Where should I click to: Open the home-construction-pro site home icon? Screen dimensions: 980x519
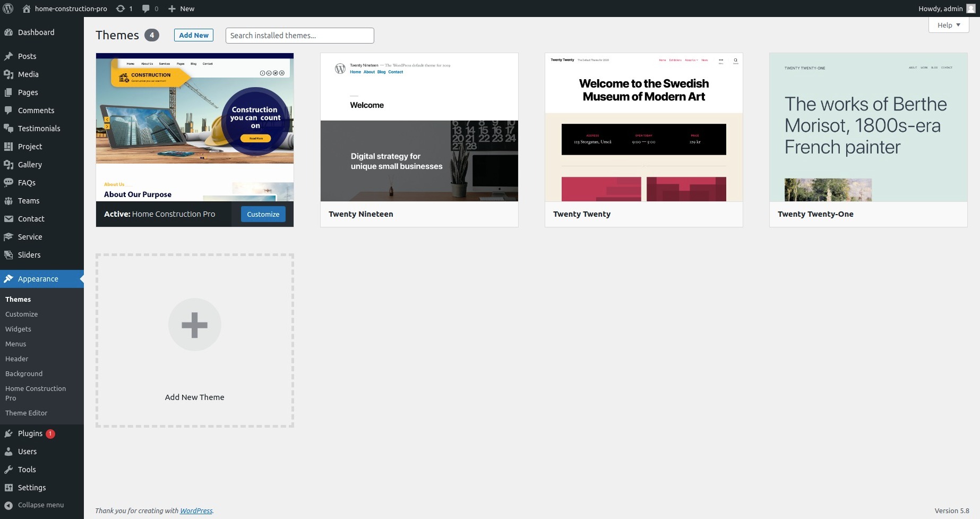coord(27,8)
